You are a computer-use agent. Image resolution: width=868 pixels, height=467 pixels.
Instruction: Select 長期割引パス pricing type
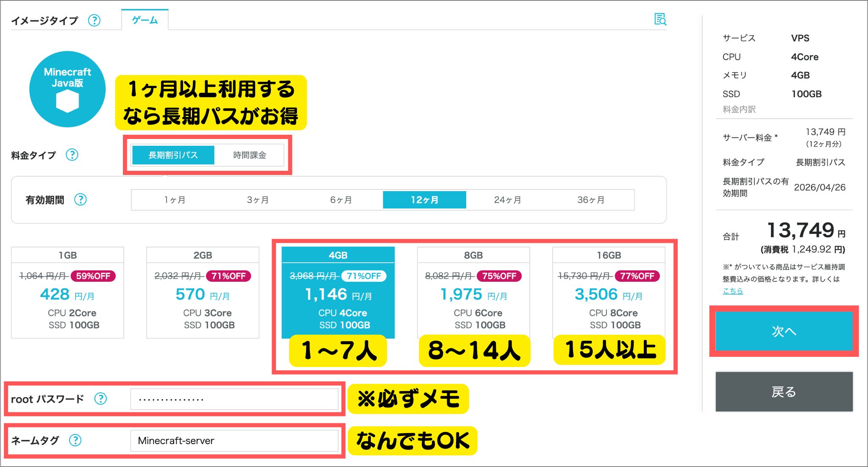coord(173,155)
